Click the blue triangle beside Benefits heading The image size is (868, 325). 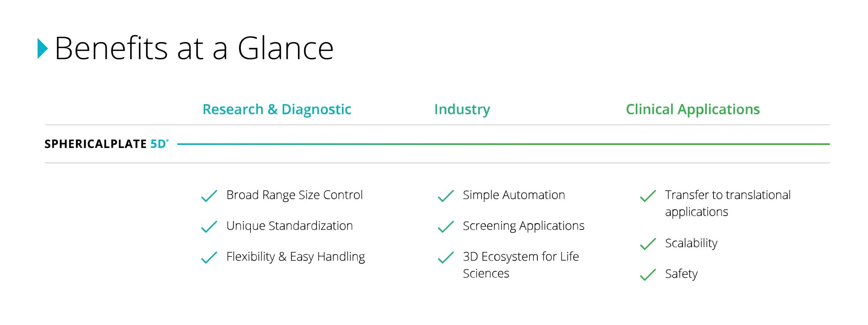[x=42, y=49]
